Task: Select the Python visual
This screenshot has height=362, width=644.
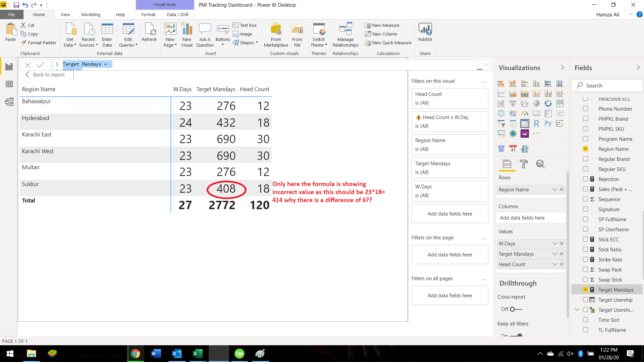Action: click(548, 123)
